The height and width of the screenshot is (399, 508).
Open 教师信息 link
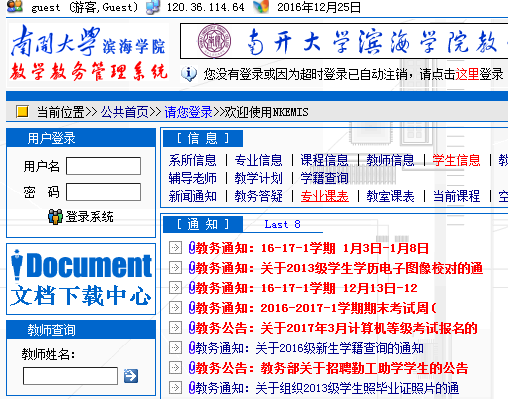pos(390,160)
